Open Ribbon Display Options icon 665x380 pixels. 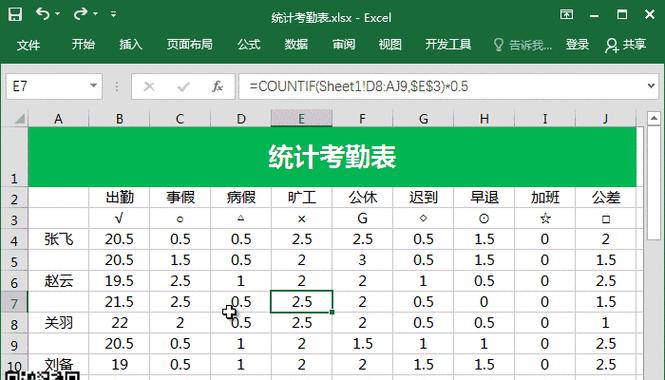(566, 14)
